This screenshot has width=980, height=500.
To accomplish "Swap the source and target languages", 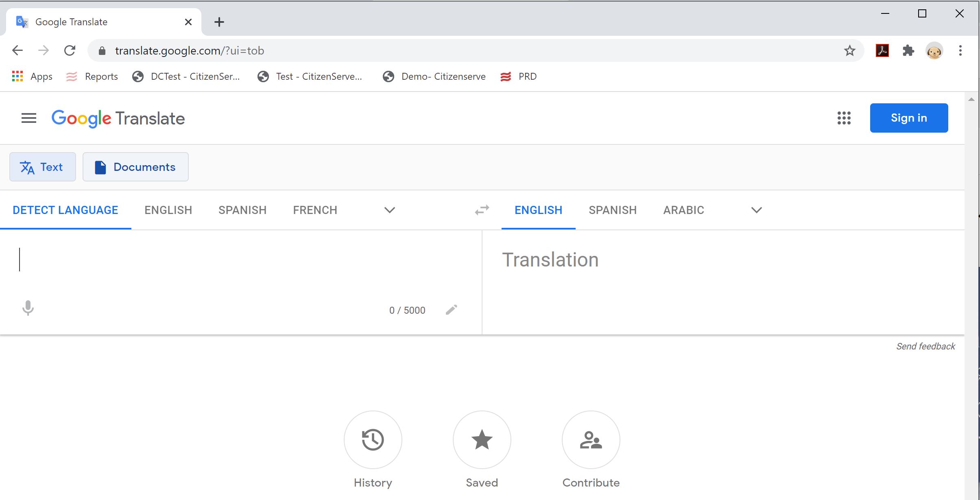I will pyautogui.click(x=482, y=210).
